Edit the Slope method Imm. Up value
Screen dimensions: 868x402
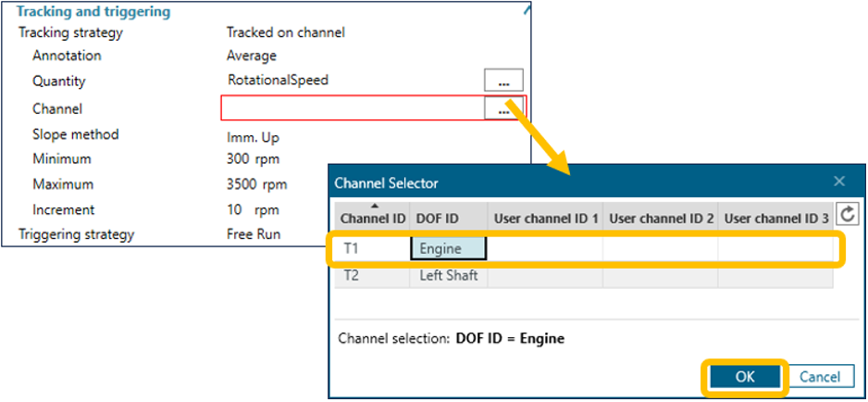pos(254,135)
